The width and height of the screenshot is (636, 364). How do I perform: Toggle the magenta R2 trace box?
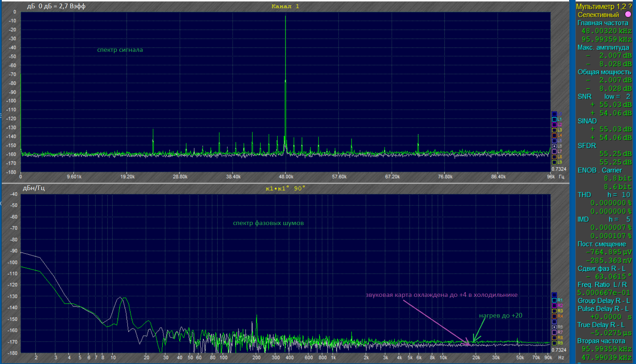click(x=554, y=306)
